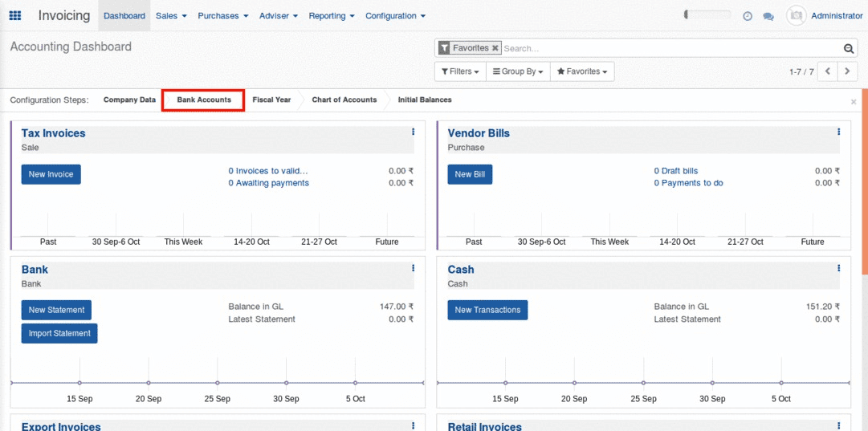Open the Bank journal card title
This screenshot has height=431, width=868.
pos(35,270)
